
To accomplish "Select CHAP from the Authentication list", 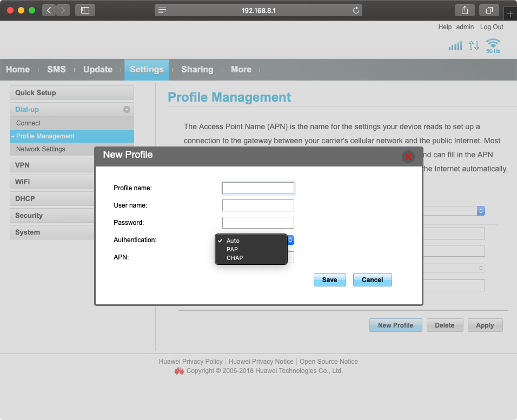I will [x=234, y=258].
